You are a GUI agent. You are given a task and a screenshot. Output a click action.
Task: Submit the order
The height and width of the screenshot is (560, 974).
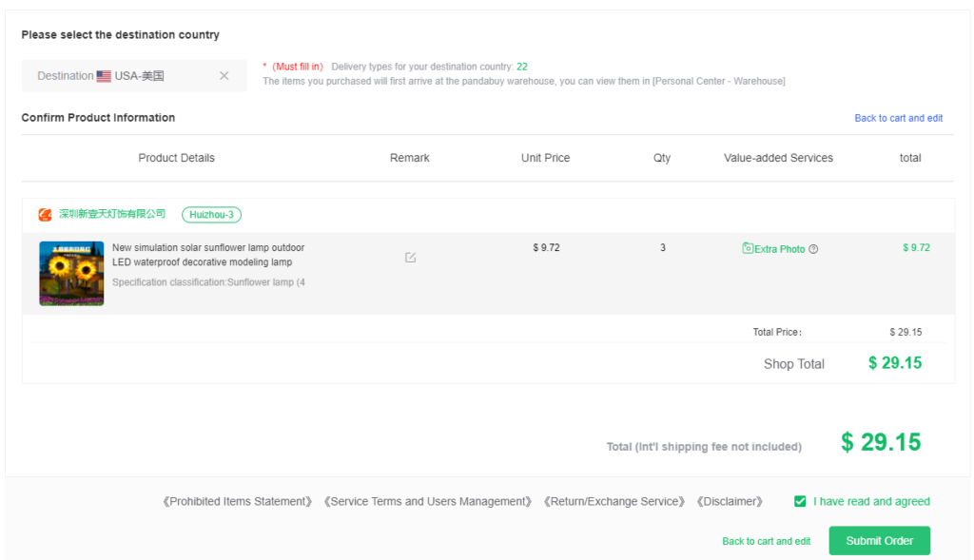click(x=879, y=540)
